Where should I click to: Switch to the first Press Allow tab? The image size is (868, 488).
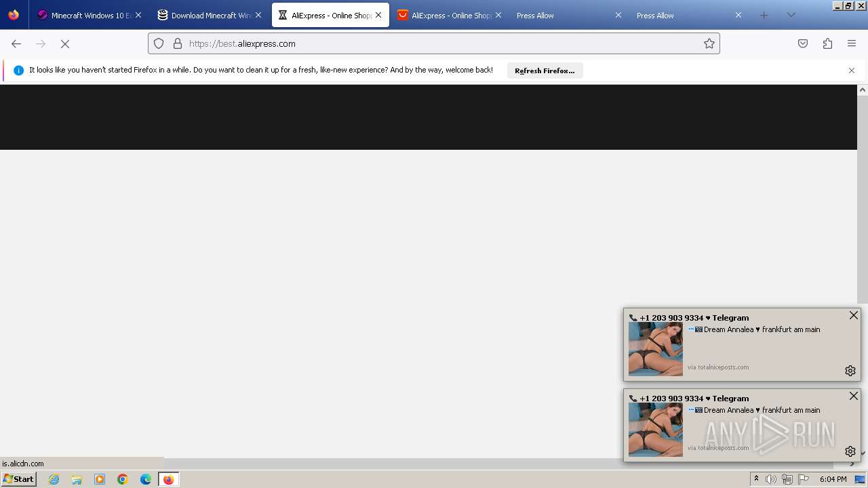point(564,15)
